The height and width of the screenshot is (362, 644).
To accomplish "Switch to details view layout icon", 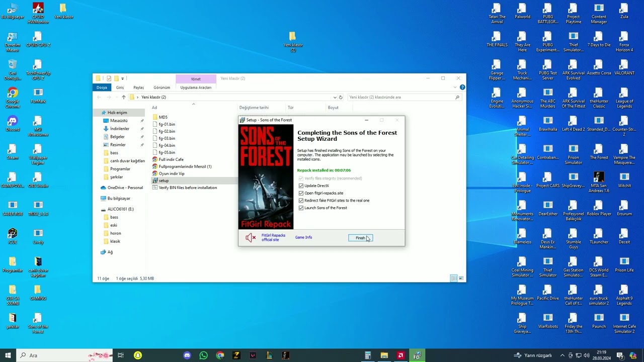I will pos(453,278).
